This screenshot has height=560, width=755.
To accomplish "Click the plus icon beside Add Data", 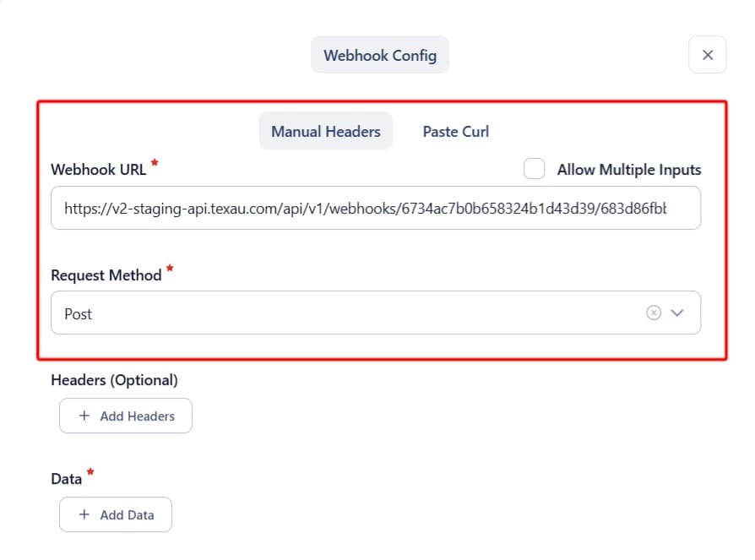I will [x=84, y=514].
